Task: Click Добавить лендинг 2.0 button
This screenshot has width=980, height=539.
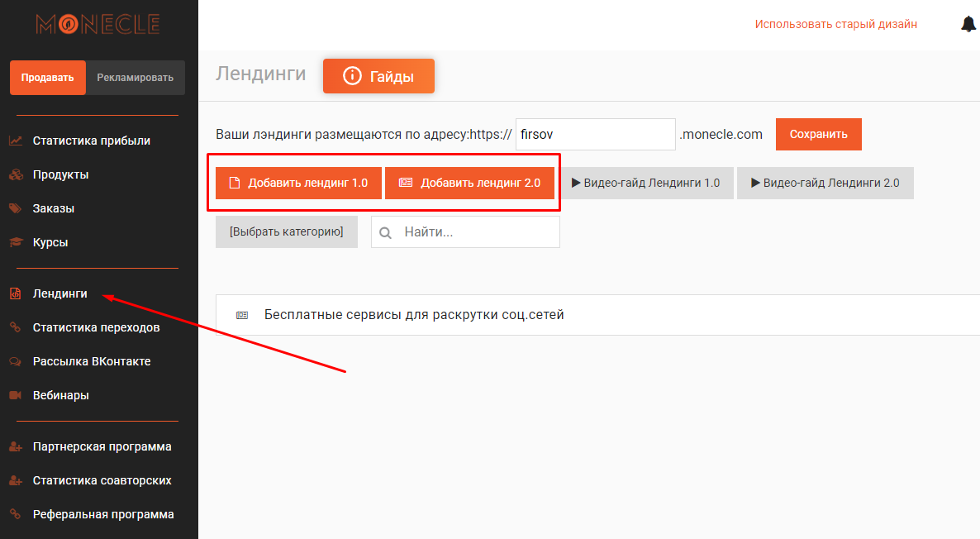Action: tap(469, 183)
